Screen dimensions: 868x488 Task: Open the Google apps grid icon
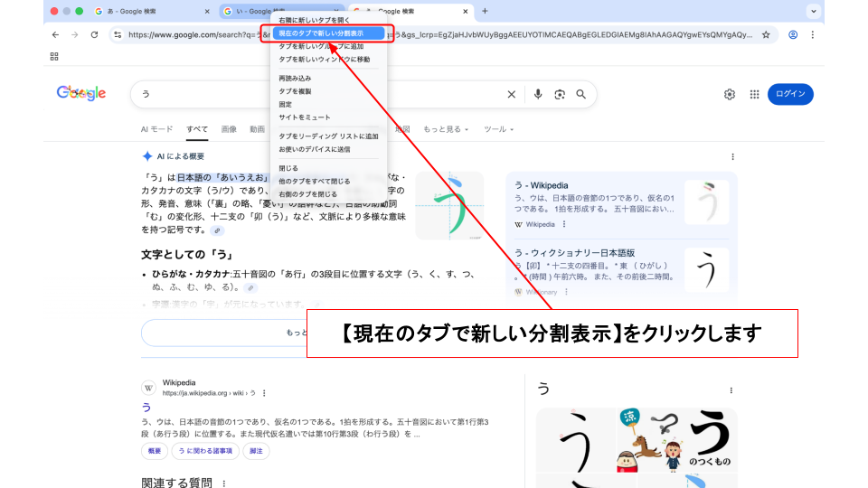pyautogui.click(x=754, y=94)
